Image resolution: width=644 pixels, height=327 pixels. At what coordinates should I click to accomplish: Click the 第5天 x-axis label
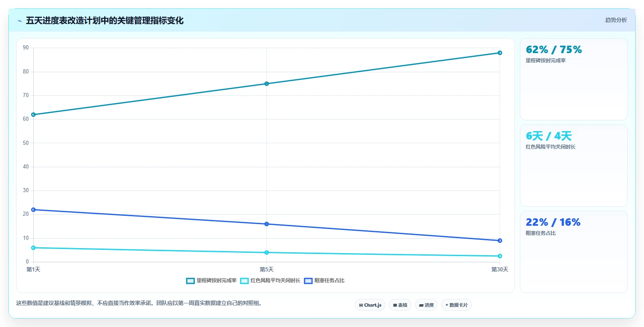pos(267,270)
